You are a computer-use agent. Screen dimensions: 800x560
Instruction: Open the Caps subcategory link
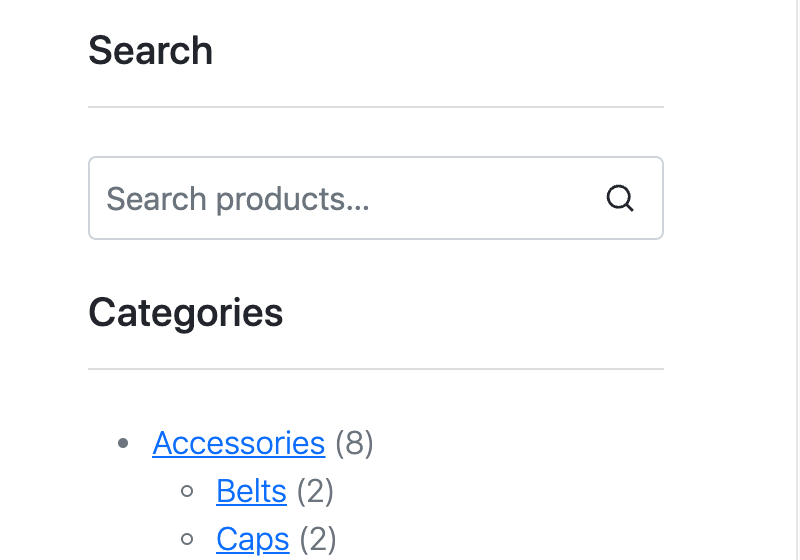coord(253,539)
